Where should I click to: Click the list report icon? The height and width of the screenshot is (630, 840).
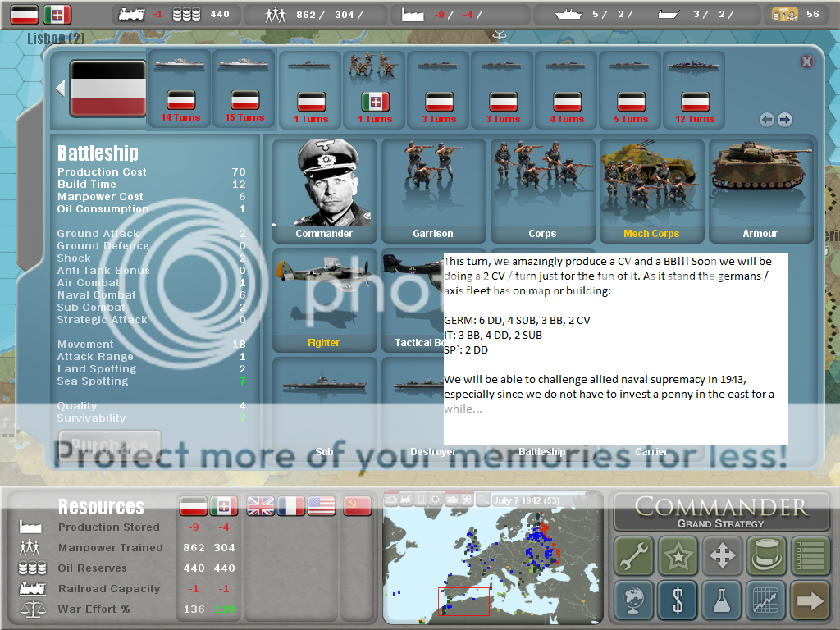pyautogui.click(x=810, y=556)
